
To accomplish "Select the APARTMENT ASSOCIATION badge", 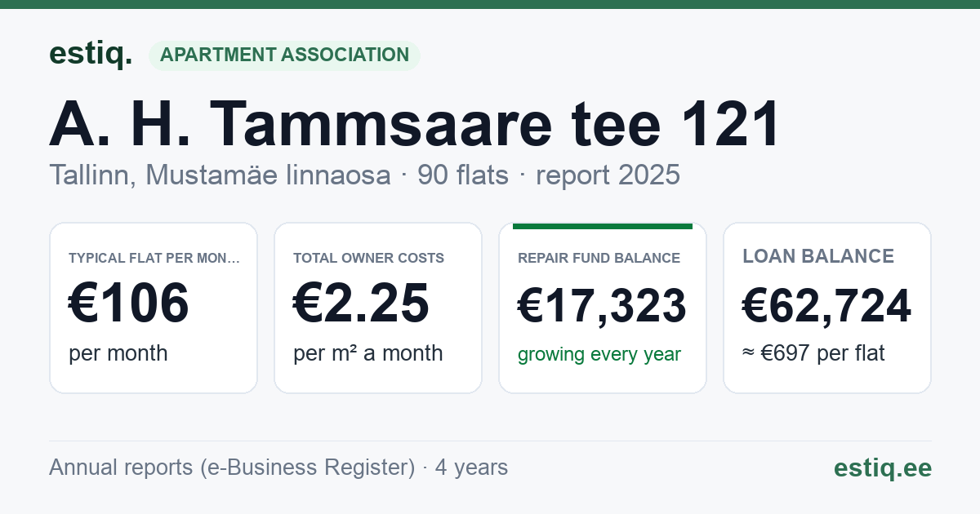I will (x=284, y=55).
